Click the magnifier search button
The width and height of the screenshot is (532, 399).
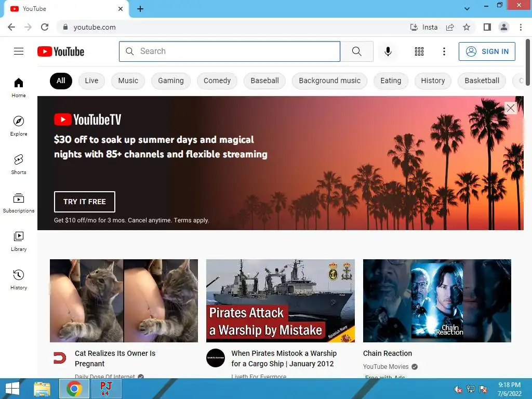pos(356,51)
